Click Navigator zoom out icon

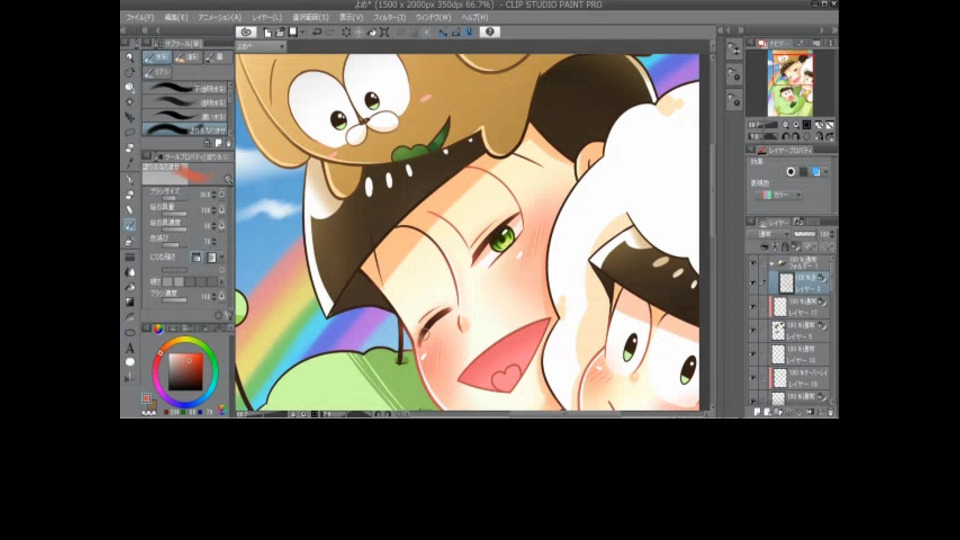click(x=786, y=125)
